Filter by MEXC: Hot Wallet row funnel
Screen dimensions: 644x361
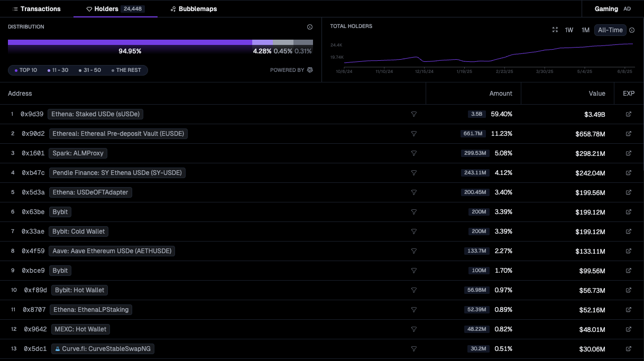[414, 329]
